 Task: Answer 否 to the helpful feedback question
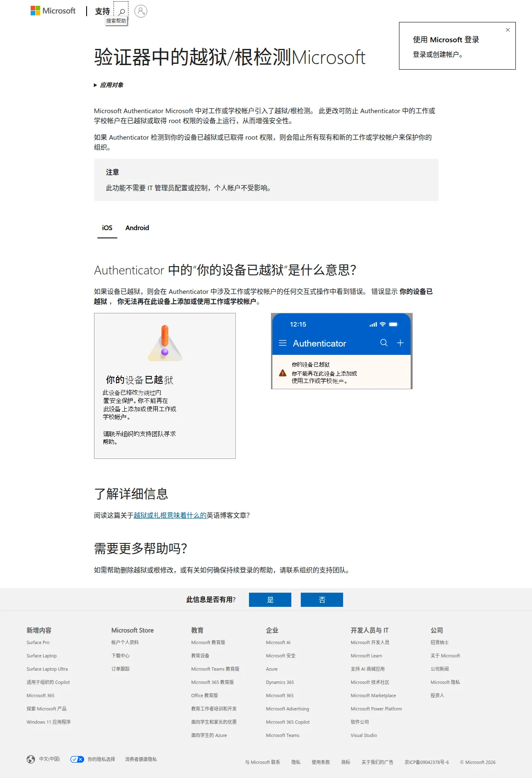point(322,600)
